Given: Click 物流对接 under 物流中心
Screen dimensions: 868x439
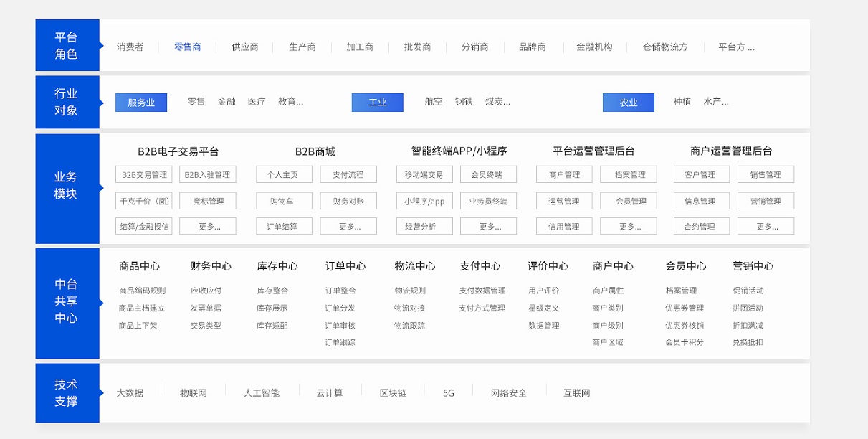Looking at the screenshot, I should [x=409, y=308].
